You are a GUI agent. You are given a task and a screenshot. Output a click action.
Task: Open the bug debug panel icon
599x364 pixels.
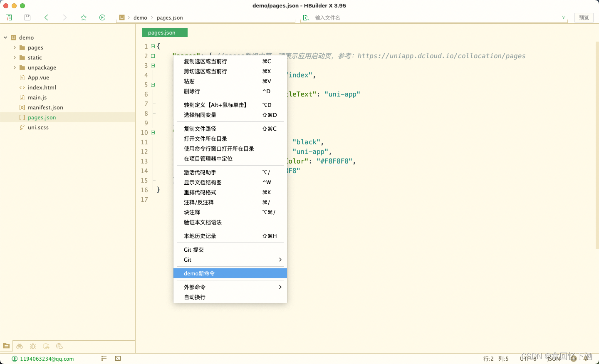[x=33, y=346]
